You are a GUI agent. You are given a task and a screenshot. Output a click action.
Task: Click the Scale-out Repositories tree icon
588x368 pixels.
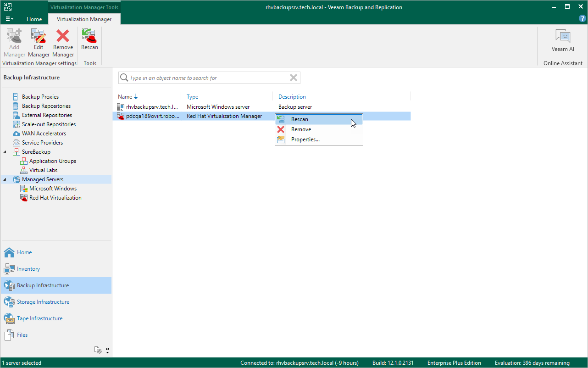17,124
